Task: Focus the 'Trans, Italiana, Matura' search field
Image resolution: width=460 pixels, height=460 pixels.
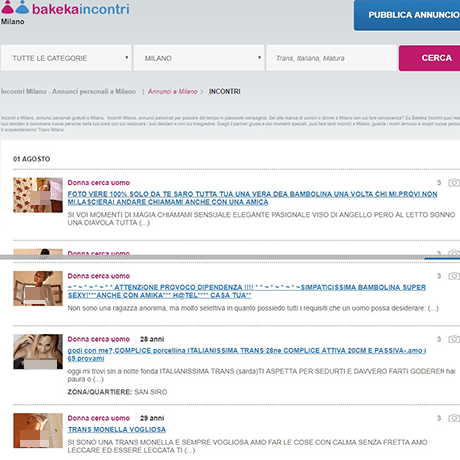Action: pyautogui.click(x=331, y=58)
